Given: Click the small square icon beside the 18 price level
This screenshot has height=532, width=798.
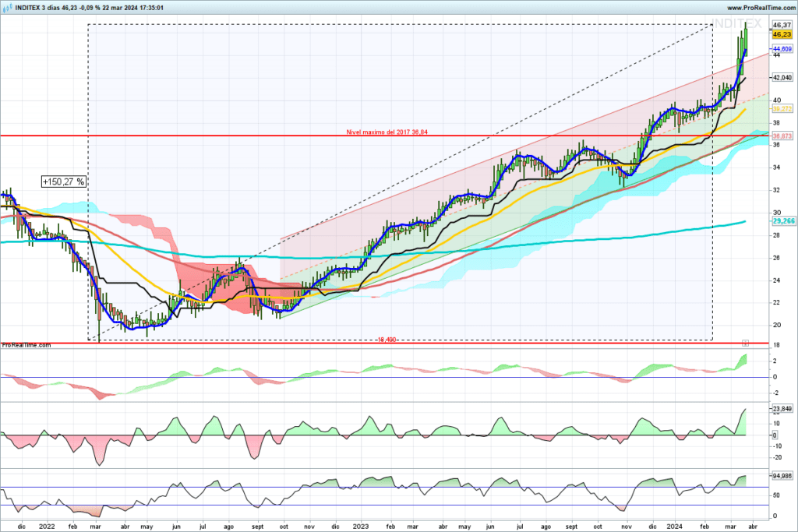Looking at the screenshot, I should click(x=745, y=344).
